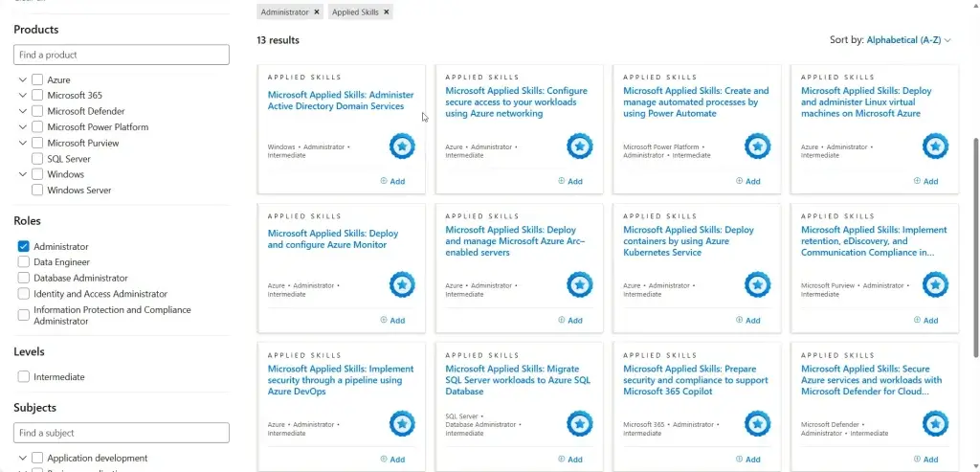Check the Azure product checkbox

coord(37,80)
